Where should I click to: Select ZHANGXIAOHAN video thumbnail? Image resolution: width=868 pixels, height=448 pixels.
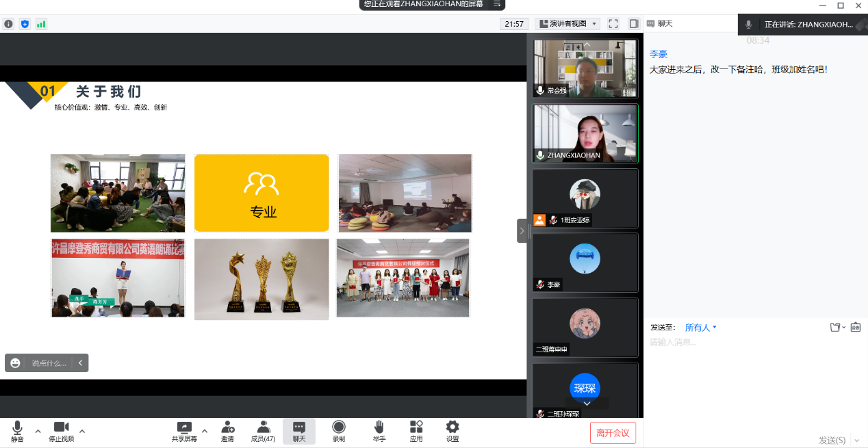click(585, 133)
